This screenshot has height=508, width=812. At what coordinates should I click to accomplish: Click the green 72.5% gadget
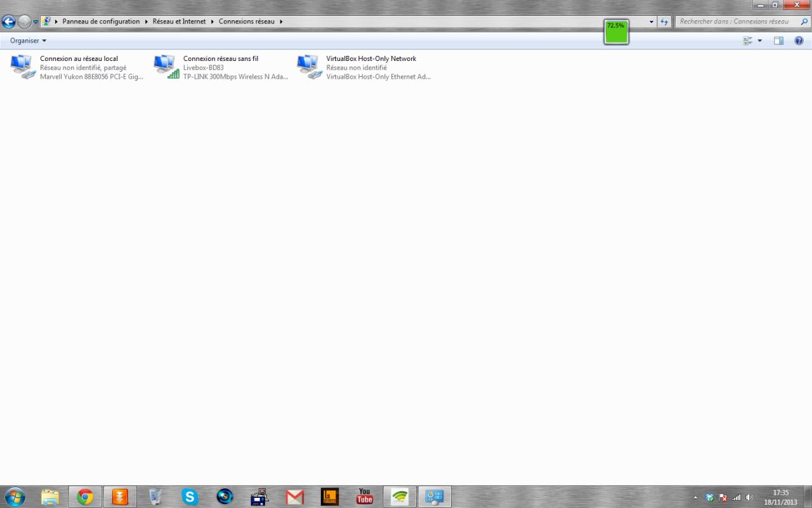click(616, 32)
